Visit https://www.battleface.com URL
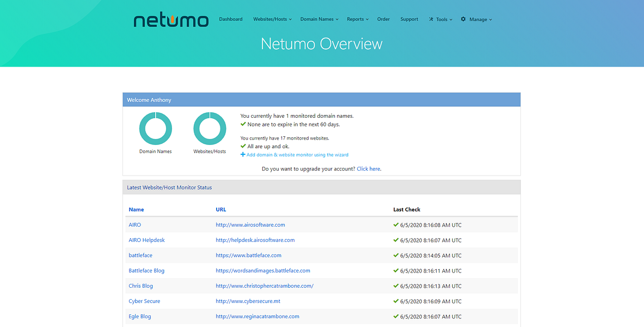This screenshot has height=327, width=644. coord(248,255)
